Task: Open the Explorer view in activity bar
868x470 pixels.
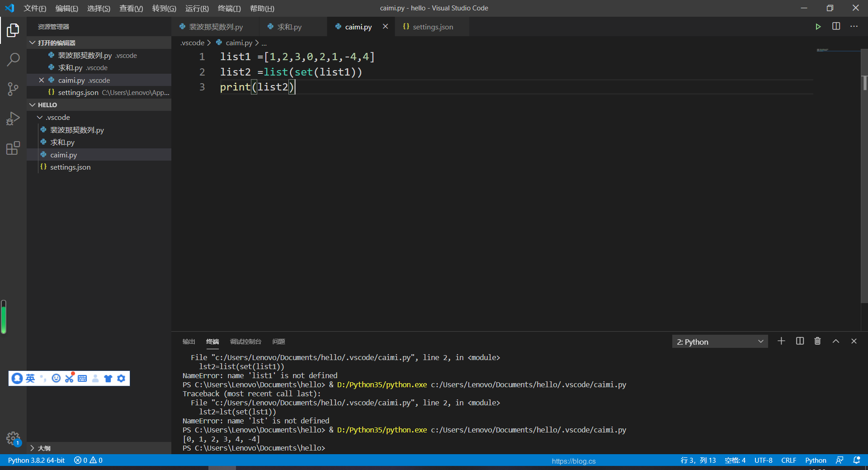Action: pos(13,30)
